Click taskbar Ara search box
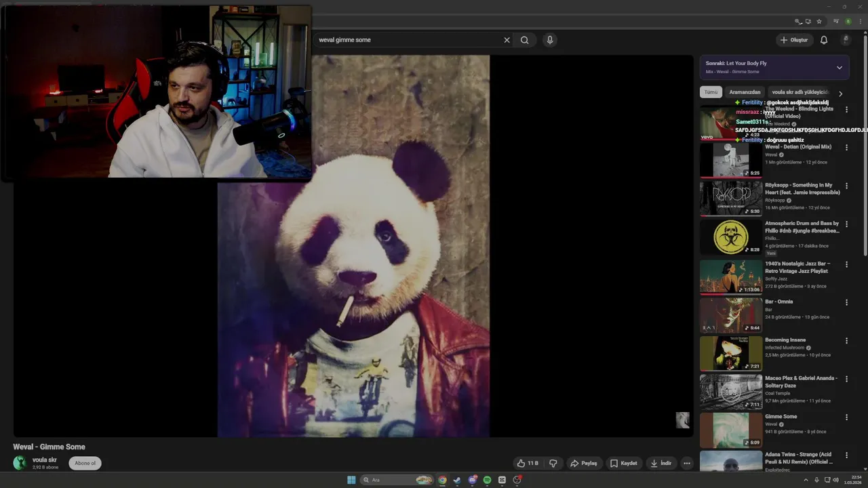Image resolution: width=868 pixels, height=488 pixels. [x=397, y=480]
